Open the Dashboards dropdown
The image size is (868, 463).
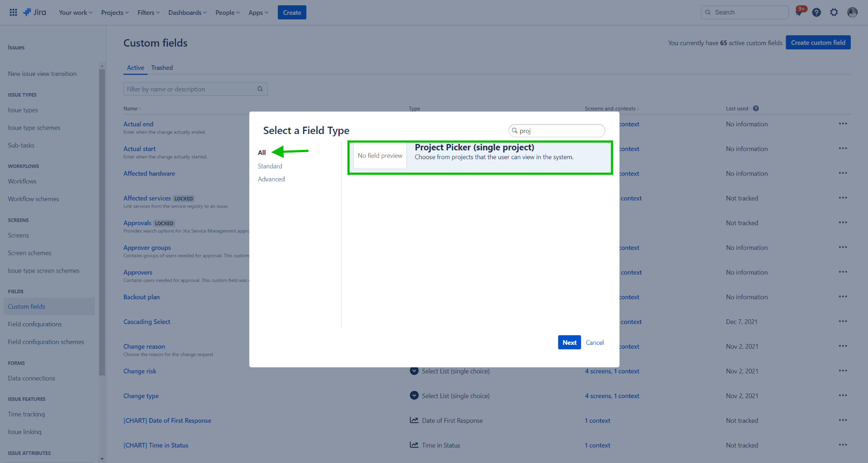[x=187, y=12]
